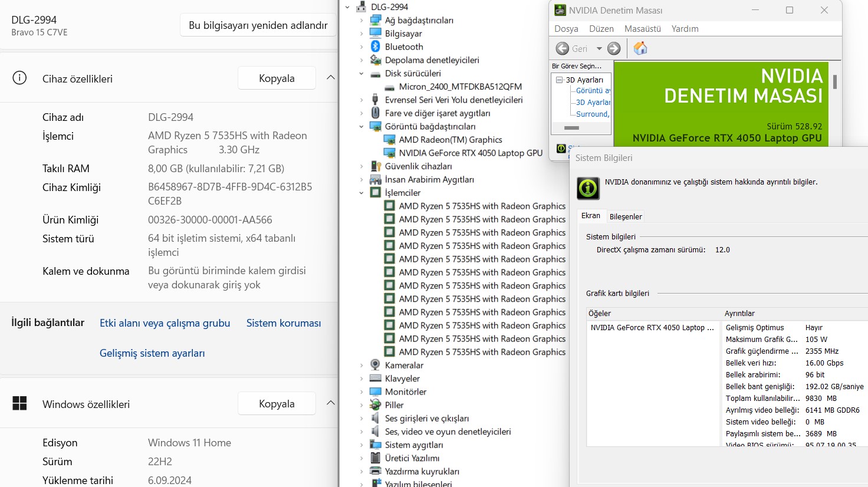Select NVIDIA GeForce RTX 4050 Laptop GPU in Device Manager
The width and height of the screenshot is (868, 487).
[471, 153]
